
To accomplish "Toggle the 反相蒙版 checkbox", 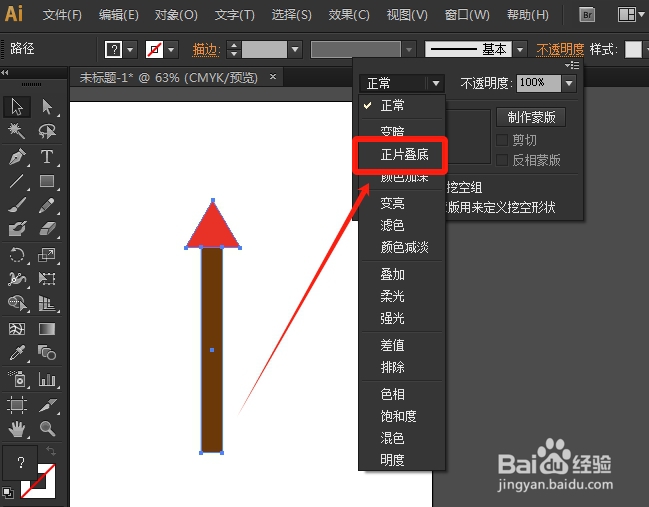I will 502,160.
